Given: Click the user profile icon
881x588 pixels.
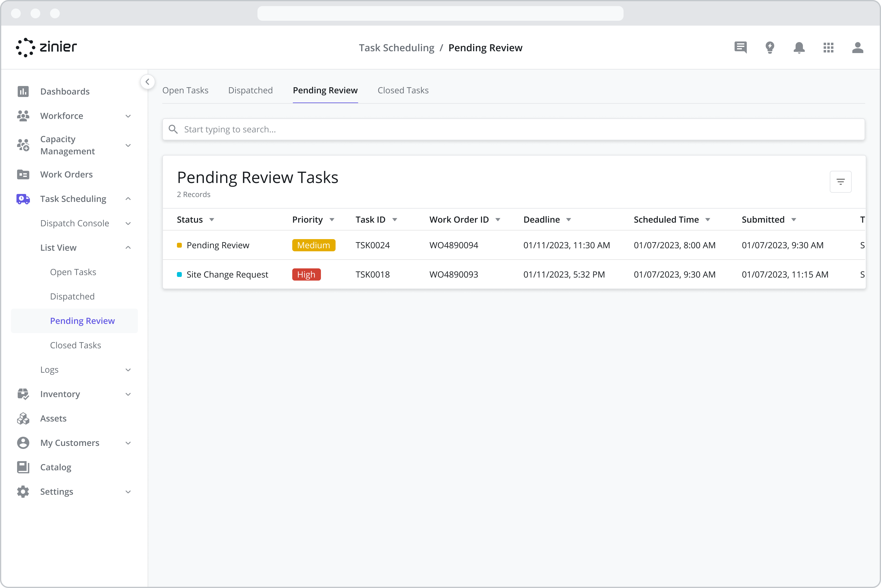Looking at the screenshot, I should point(858,48).
